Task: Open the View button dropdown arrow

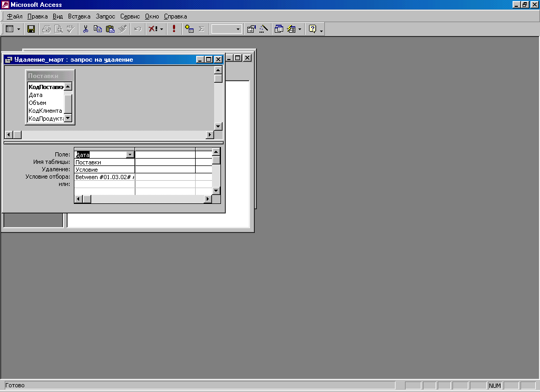Action: pos(18,30)
